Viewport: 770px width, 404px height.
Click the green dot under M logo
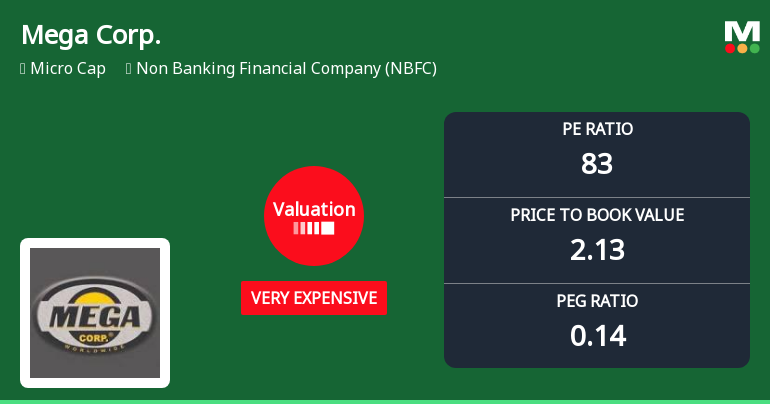pos(755,48)
